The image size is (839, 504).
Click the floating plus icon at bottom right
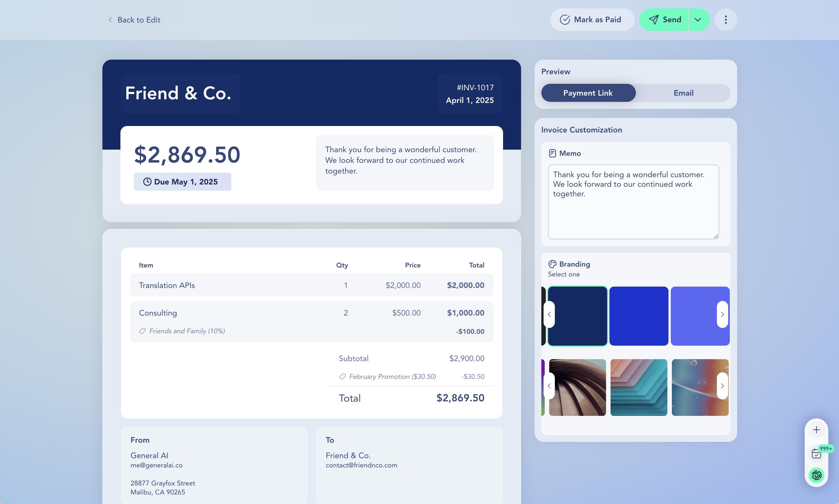(816, 429)
